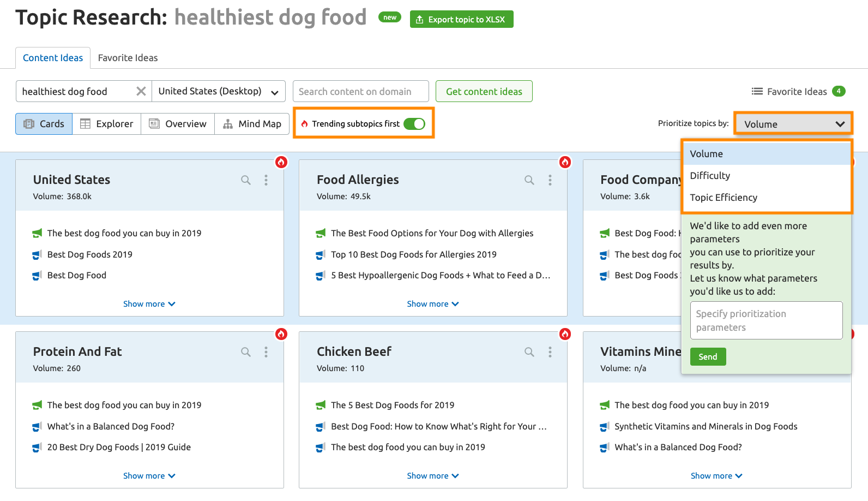Clear the healthiest dog food keyword field

pos(141,91)
